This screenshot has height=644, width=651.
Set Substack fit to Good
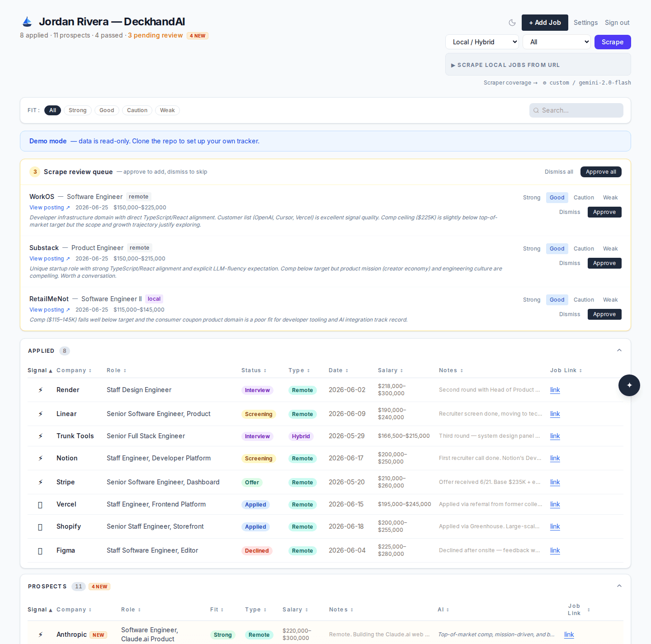tap(557, 249)
